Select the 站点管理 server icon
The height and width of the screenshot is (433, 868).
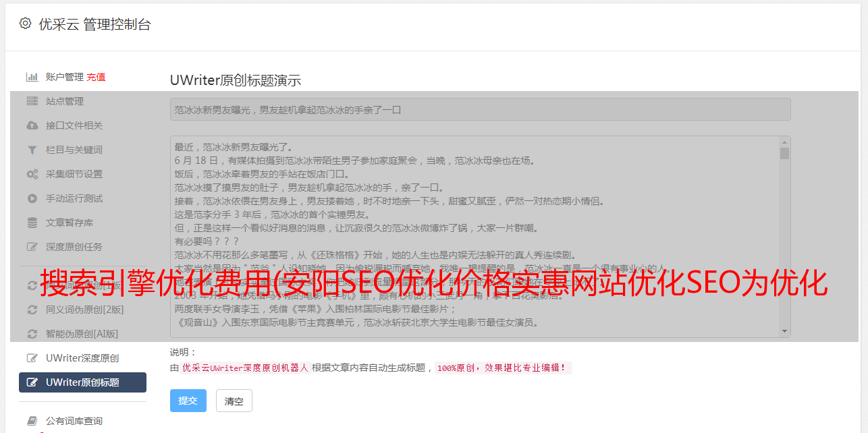pyautogui.click(x=32, y=101)
